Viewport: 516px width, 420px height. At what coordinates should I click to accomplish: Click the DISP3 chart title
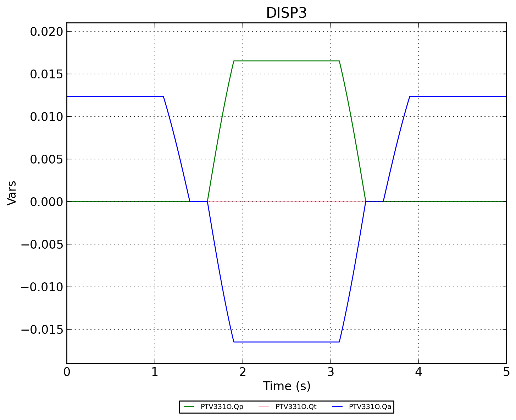click(286, 13)
